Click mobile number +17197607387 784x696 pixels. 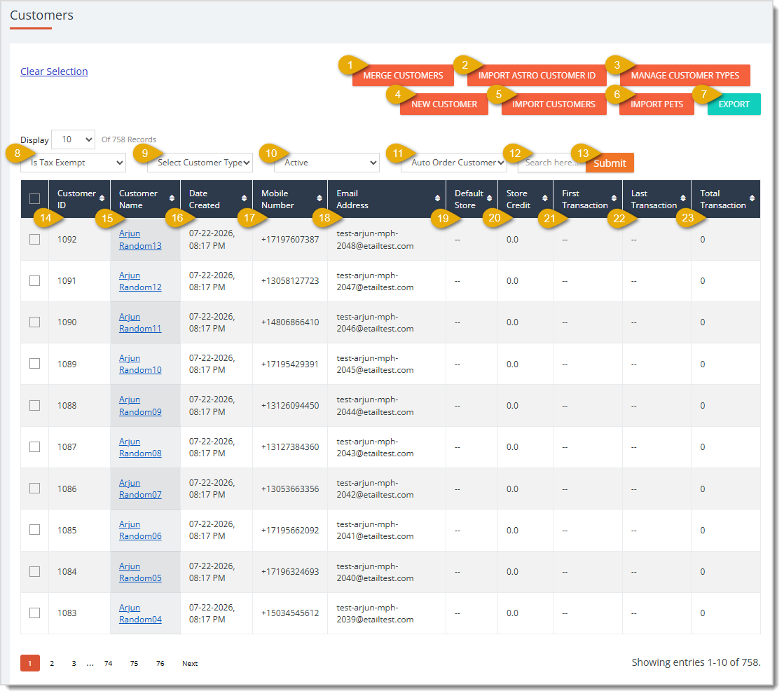point(290,240)
